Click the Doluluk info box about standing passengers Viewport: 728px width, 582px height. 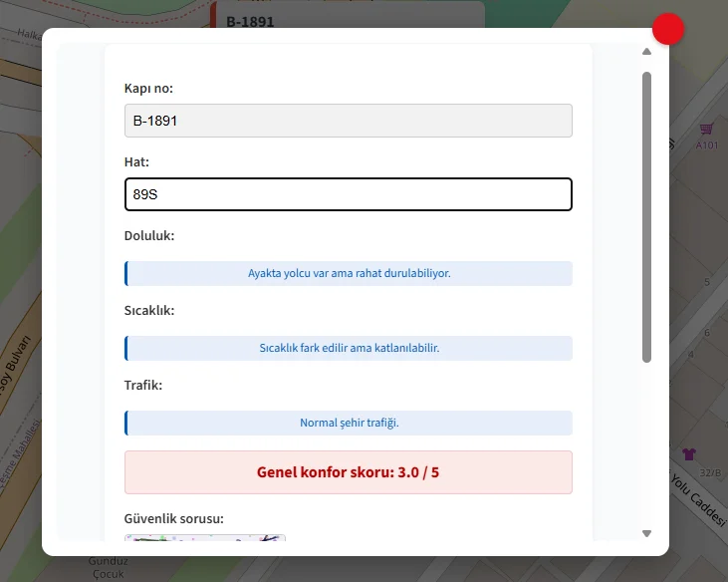point(348,273)
